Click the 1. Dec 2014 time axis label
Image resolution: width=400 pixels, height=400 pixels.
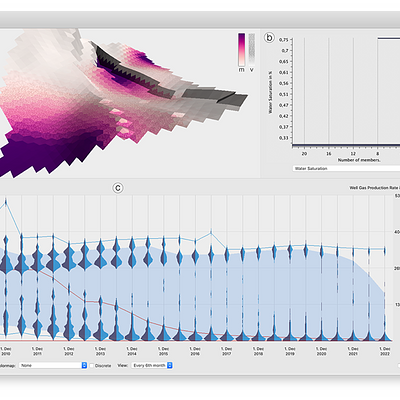pos(132,351)
